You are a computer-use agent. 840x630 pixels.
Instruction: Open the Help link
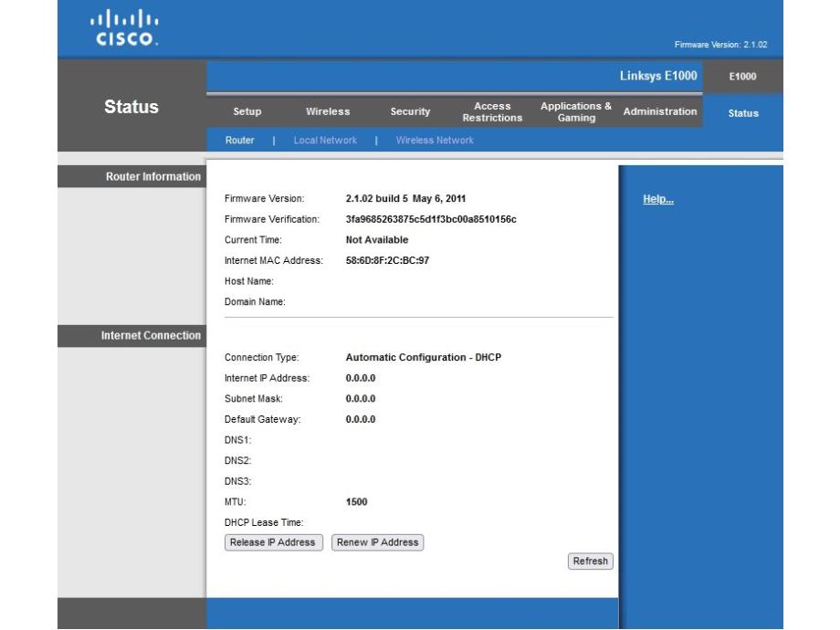pos(658,200)
